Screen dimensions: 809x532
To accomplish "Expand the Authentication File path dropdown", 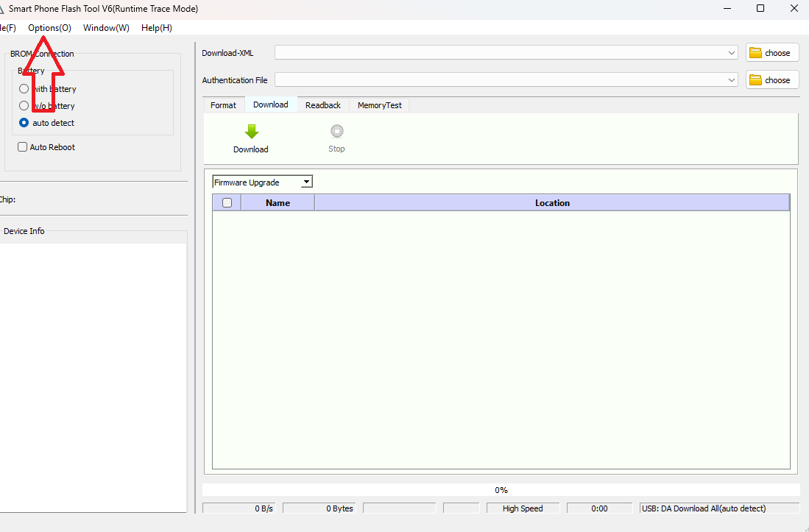I will pos(732,80).
